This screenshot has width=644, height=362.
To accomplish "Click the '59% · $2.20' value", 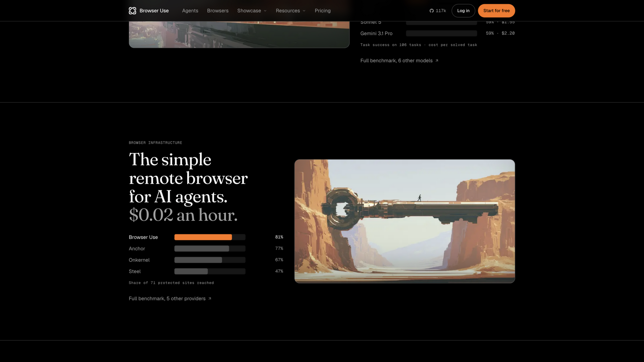I will 500,33.
